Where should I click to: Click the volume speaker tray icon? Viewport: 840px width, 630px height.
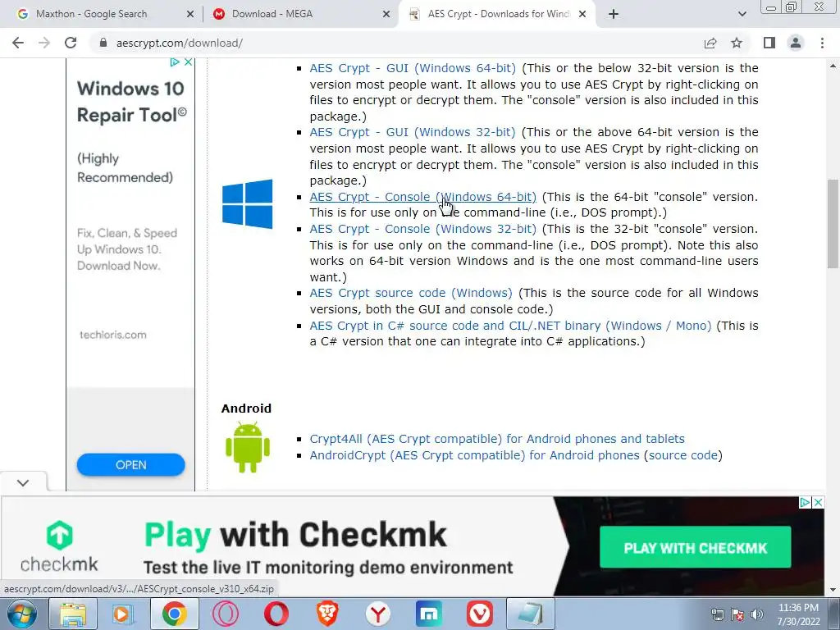tap(757, 614)
